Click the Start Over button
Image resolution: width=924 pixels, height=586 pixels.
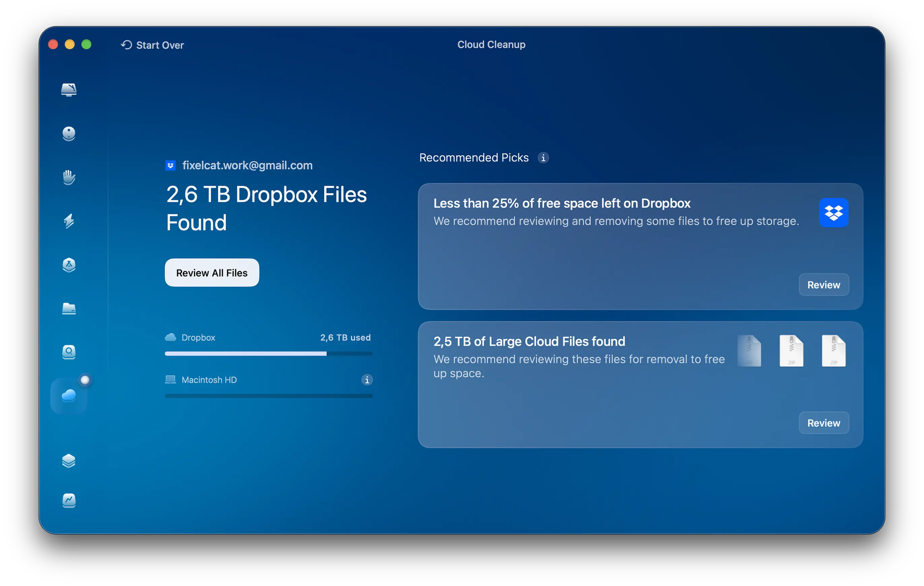point(153,45)
